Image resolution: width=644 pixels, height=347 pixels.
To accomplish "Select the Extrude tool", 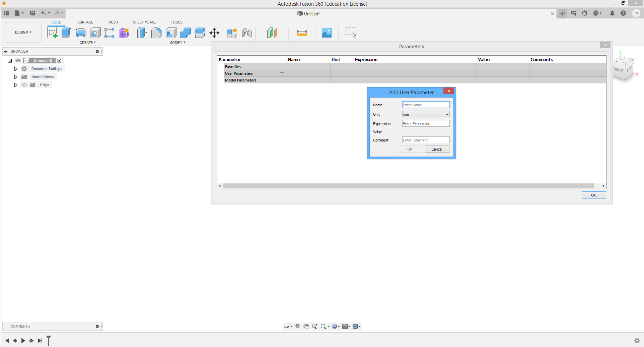I will click(x=66, y=33).
